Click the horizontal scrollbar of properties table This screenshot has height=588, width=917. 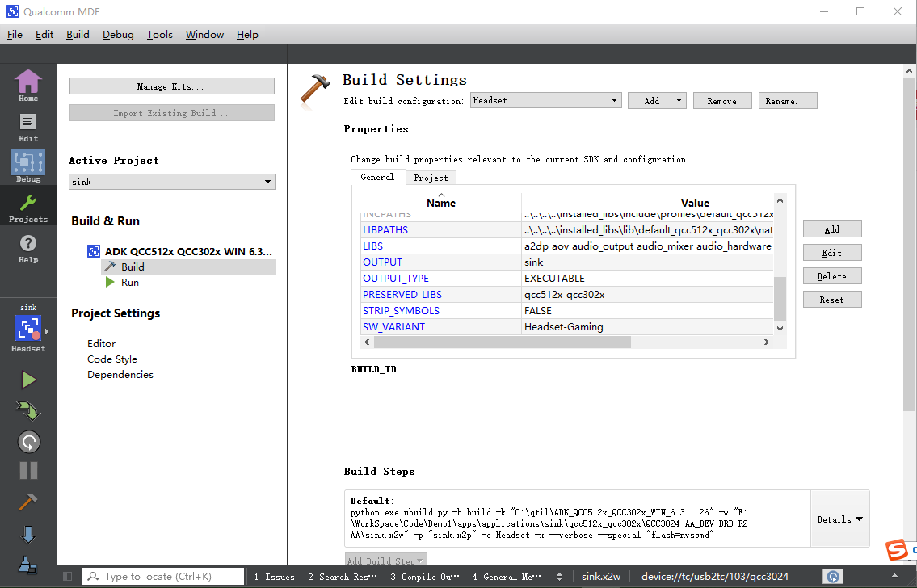click(x=503, y=342)
